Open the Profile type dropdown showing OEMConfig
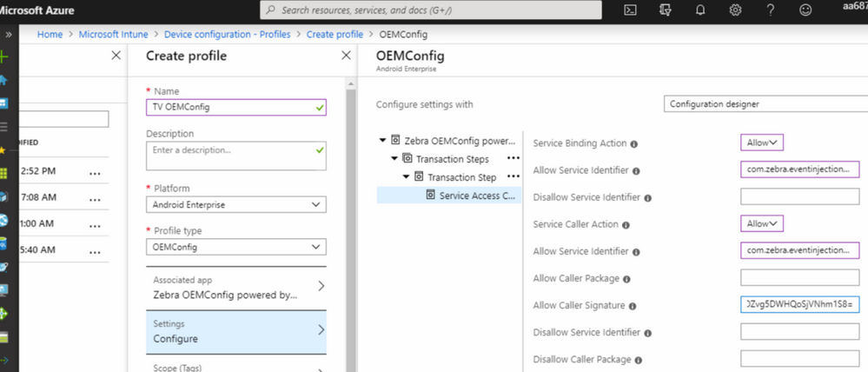This screenshot has height=372, width=868. (x=236, y=247)
